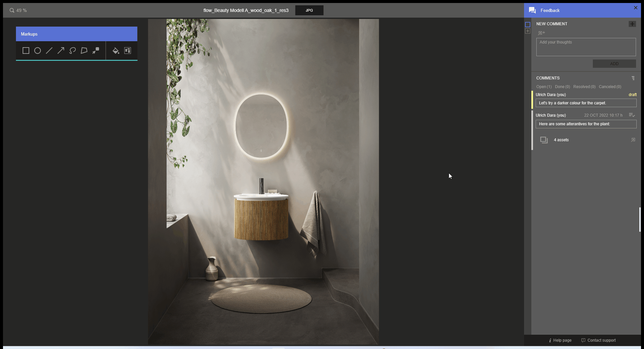Click the 22 OCT 2022 10:17 h timestamp

pyautogui.click(x=603, y=115)
